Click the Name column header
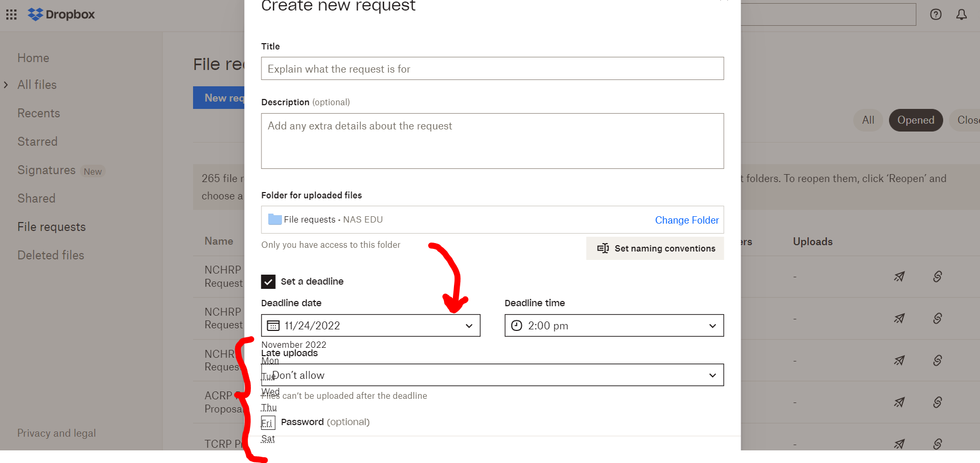This screenshot has height=463, width=980. coord(219,241)
